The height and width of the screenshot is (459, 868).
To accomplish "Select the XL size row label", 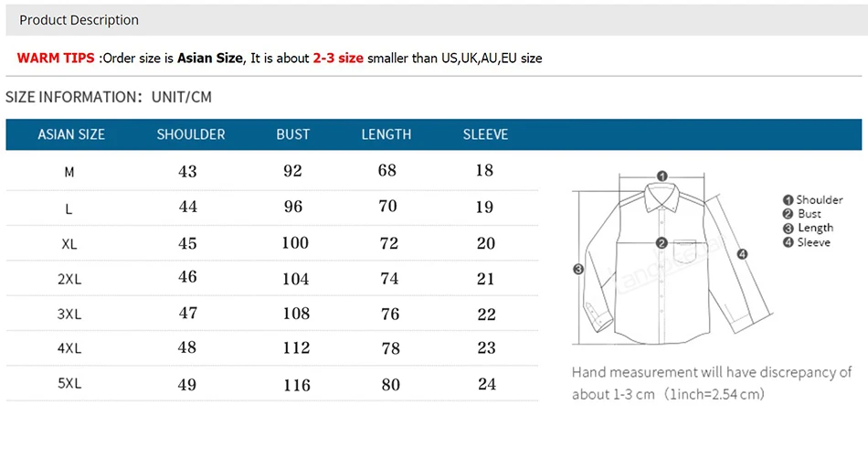I will [x=69, y=243].
